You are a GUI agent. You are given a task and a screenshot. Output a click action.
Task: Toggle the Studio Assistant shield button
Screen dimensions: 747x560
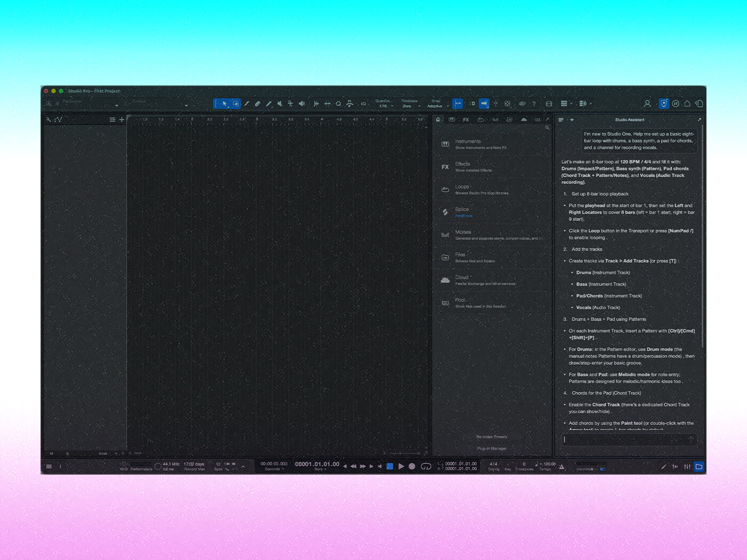[664, 103]
